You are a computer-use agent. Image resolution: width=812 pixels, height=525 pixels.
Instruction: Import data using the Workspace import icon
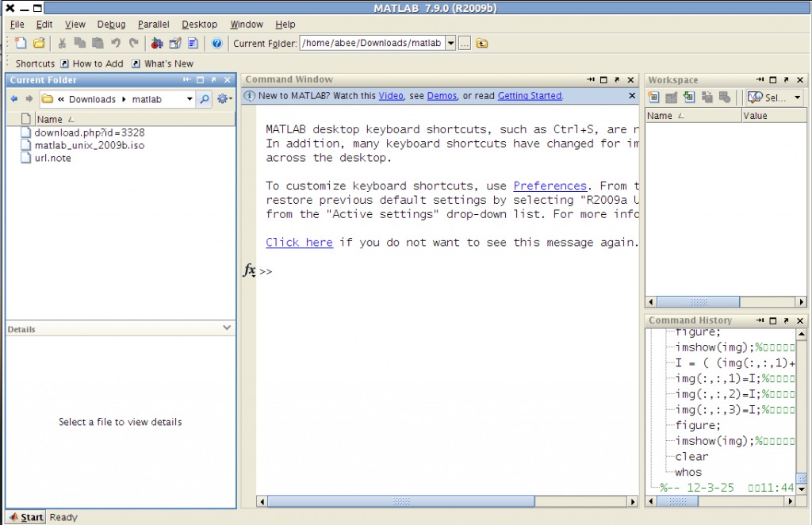pyautogui.click(x=688, y=97)
